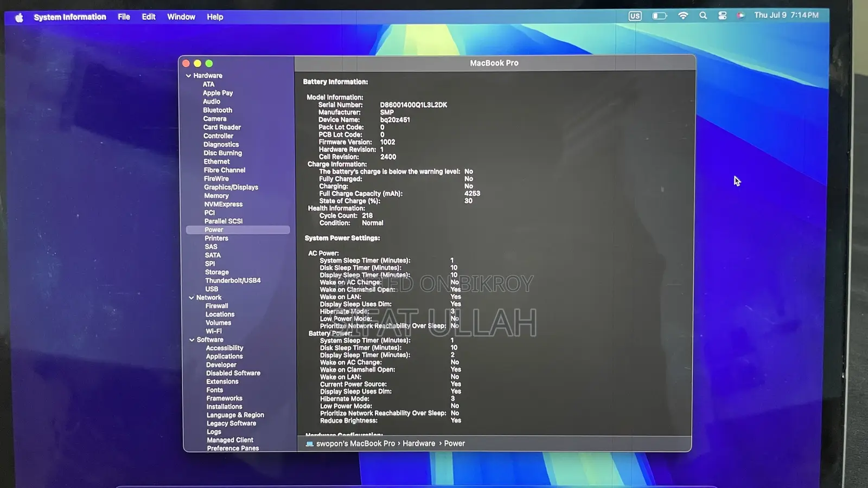Check the battery status icon
Image resolution: width=868 pixels, height=488 pixels.
[659, 16]
